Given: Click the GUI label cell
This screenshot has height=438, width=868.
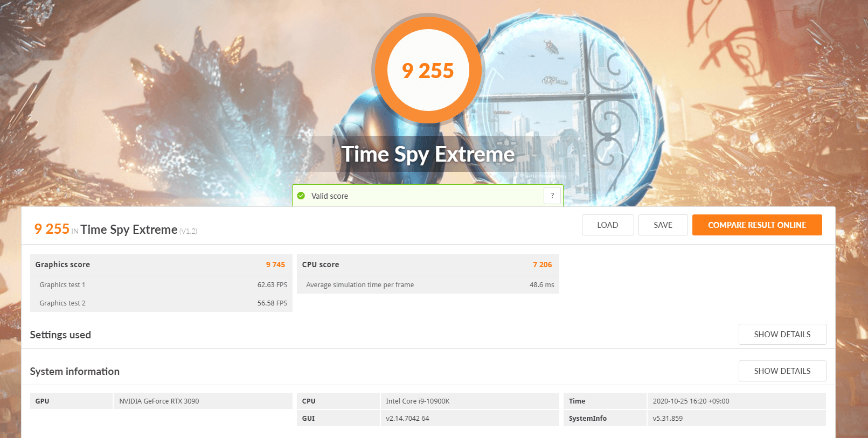Looking at the screenshot, I should 338,418.
